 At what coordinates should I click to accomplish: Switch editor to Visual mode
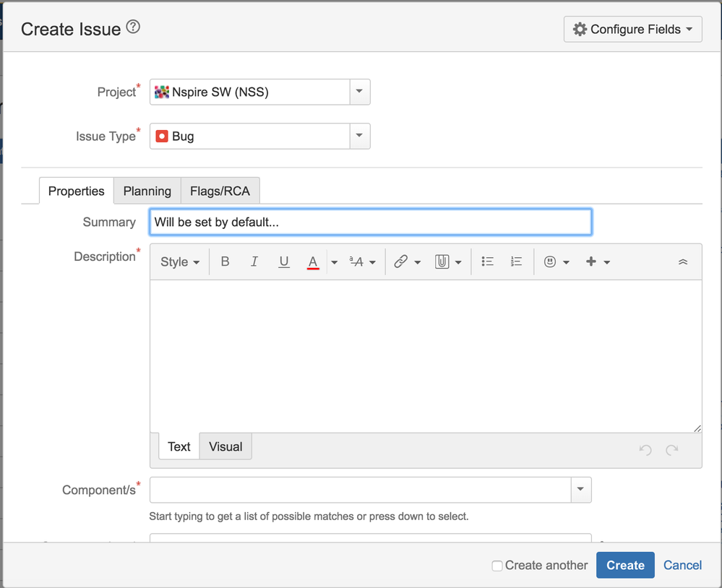click(225, 446)
